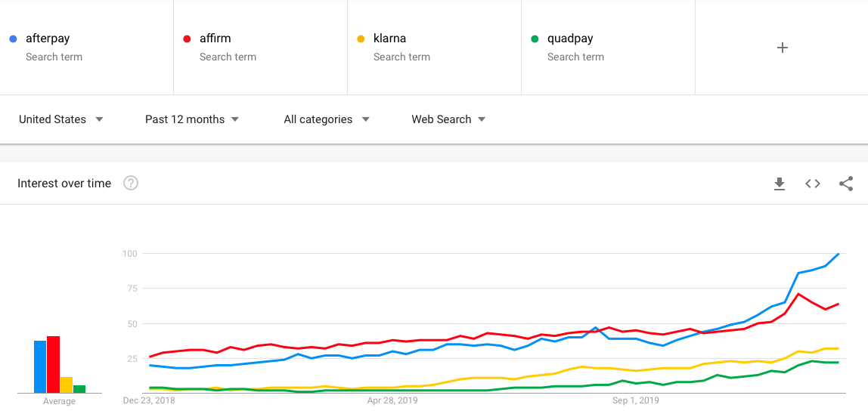Edit the afterpay search term
The width and height of the screenshot is (868, 414).
click(48, 39)
